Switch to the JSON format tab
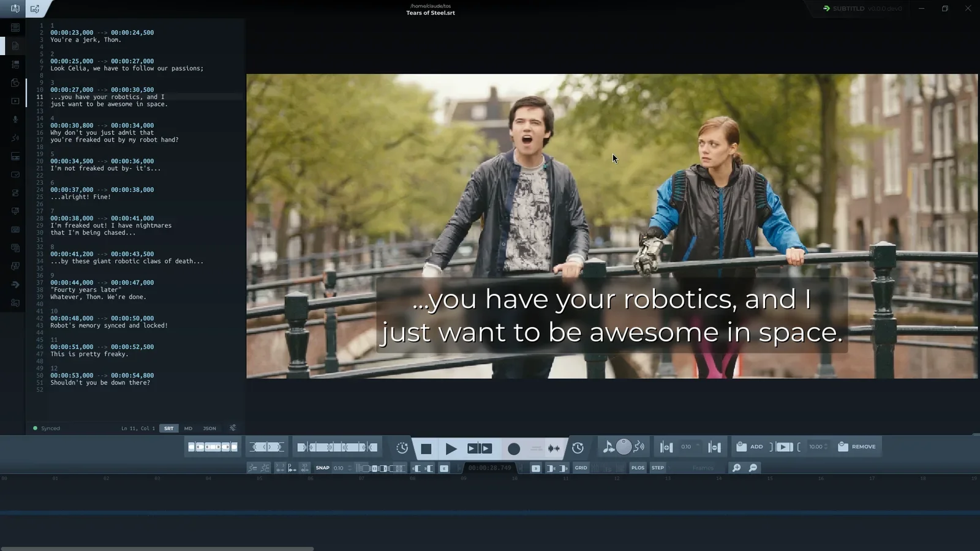The width and height of the screenshot is (980, 551). point(209,429)
